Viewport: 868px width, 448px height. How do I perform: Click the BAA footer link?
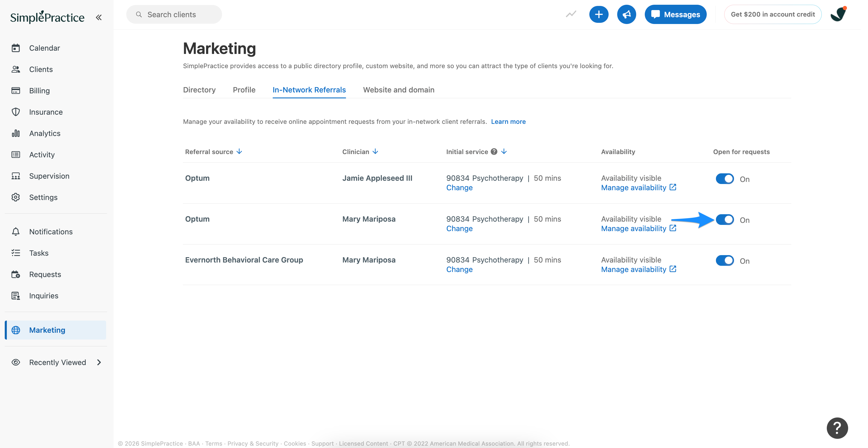tap(194, 443)
